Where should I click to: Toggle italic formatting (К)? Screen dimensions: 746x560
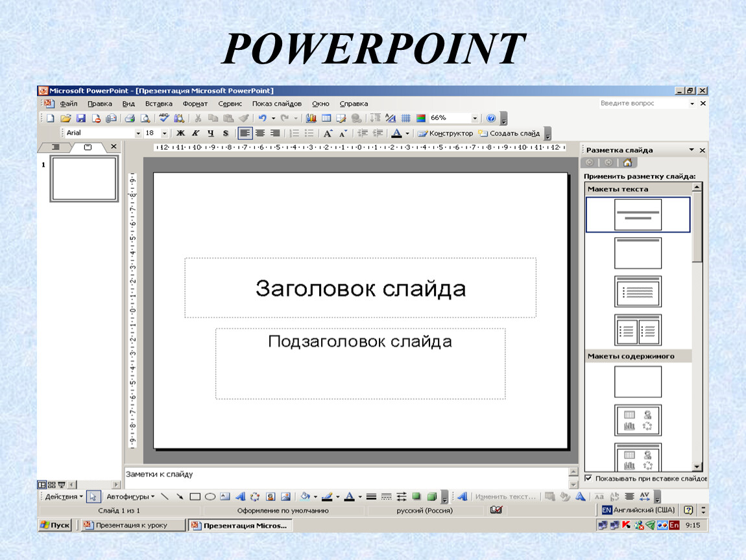point(195,134)
